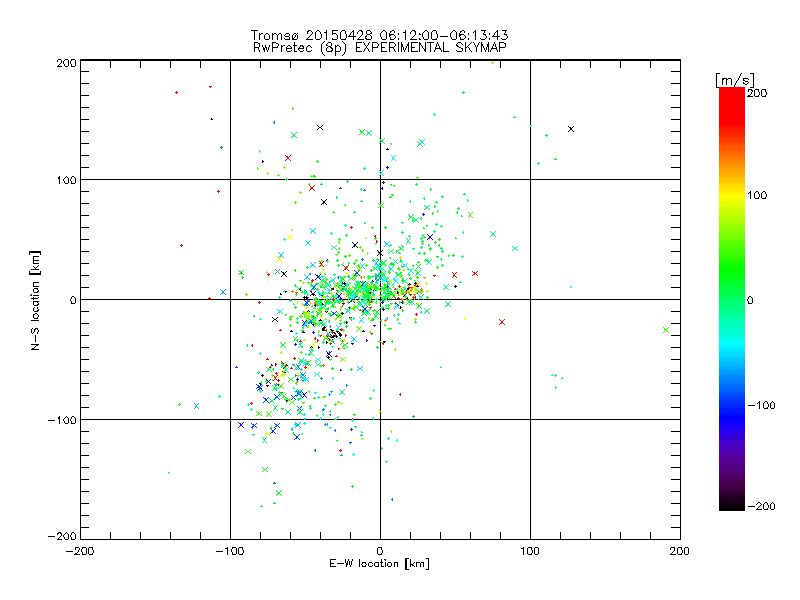This screenshot has width=800, height=600.
Task: Click the 'E-W location [km]' axis label
Action: click(379, 563)
